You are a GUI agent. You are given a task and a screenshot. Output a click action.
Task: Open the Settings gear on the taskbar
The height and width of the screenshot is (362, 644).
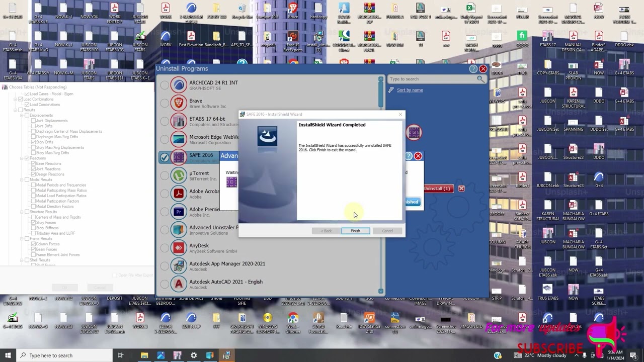(x=194, y=355)
